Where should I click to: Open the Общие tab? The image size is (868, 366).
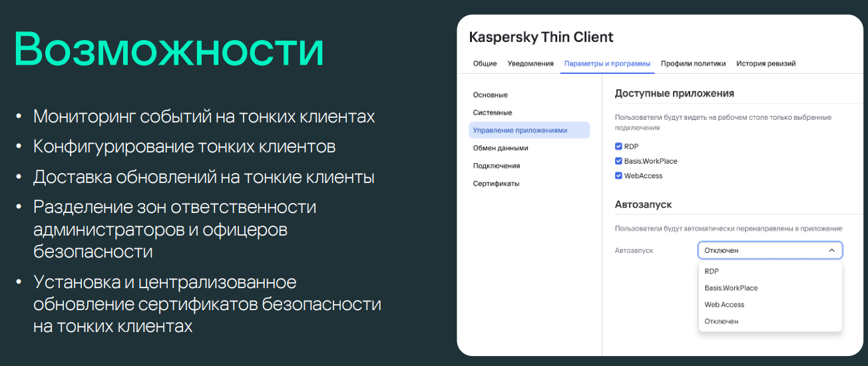click(485, 64)
